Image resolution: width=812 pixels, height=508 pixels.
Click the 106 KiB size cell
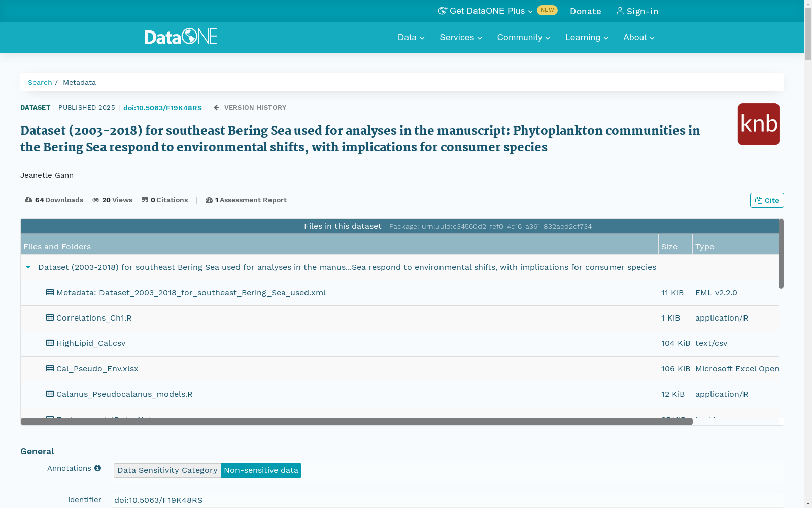pyautogui.click(x=675, y=369)
